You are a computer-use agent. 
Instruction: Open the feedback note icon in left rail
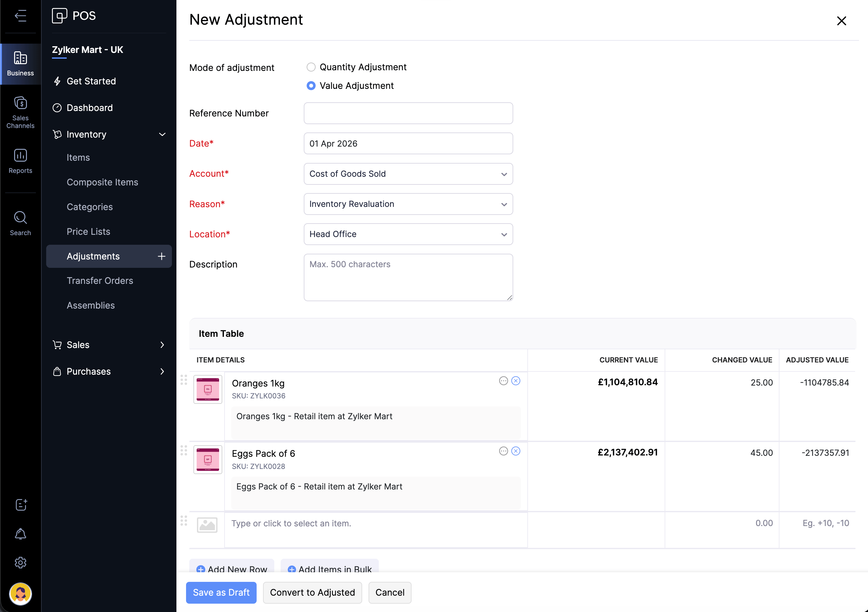click(x=21, y=504)
